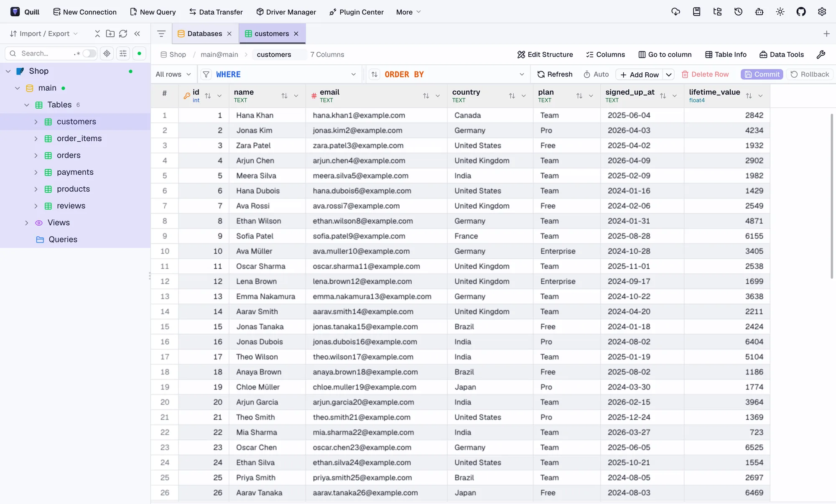Image resolution: width=836 pixels, height=504 pixels.
Task: Open Edit Structure
Action: pyautogui.click(x=545, y=54)
